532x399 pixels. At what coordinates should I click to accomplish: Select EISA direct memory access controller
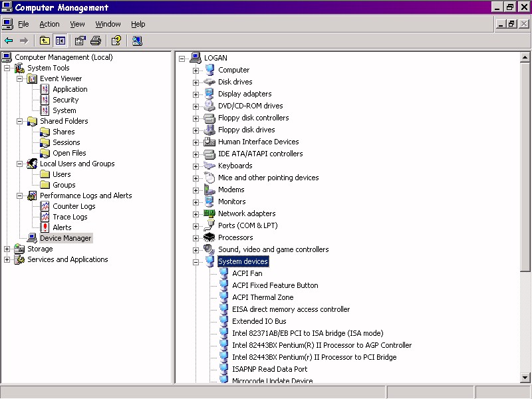tap(291, 309)
